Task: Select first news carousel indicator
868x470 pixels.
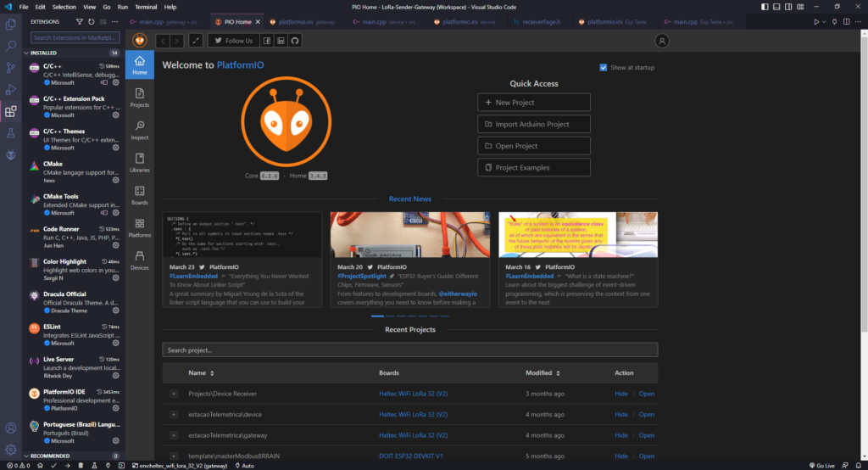Action: pos(377,316)
